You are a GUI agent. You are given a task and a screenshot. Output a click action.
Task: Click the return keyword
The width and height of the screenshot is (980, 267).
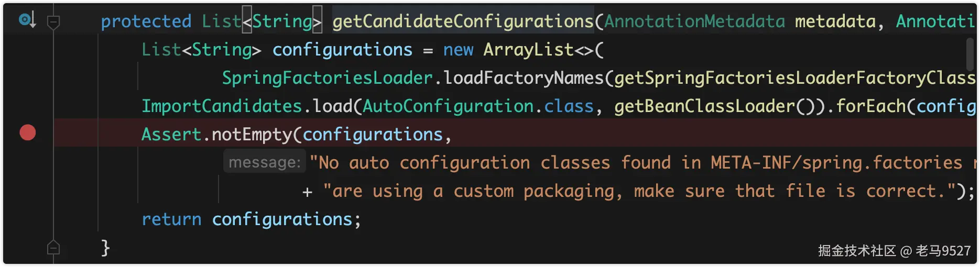tap(172, 219)
